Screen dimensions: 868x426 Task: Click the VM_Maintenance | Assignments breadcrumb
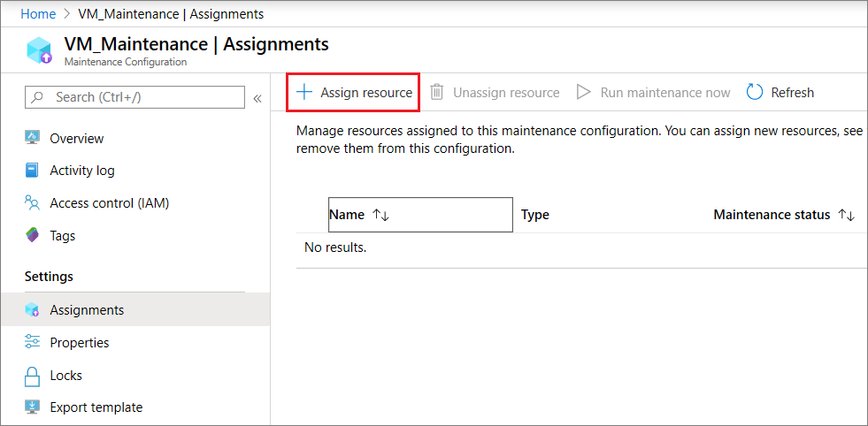(x=171, y=14)
